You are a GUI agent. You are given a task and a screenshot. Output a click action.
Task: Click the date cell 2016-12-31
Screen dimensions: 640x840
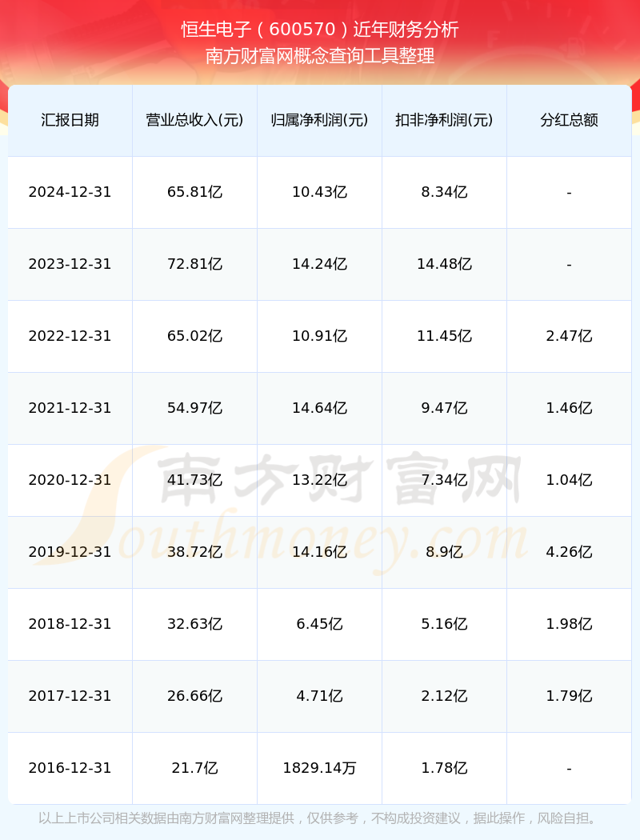(70, 768)
